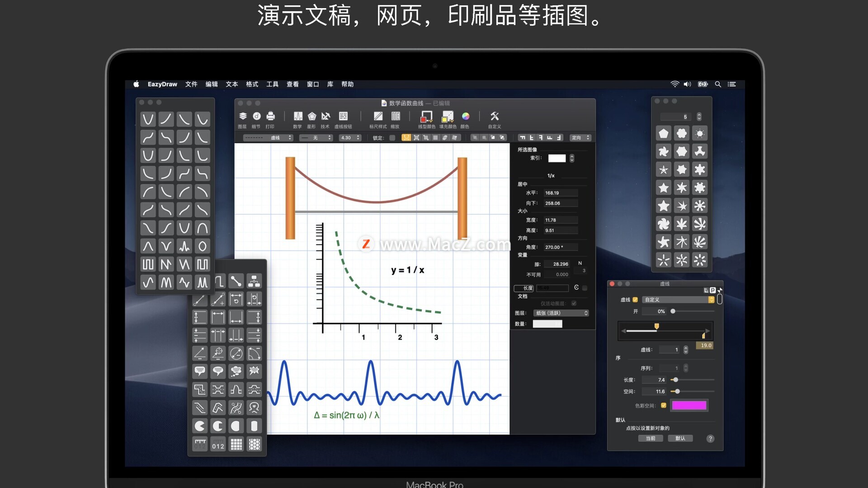Screen dimensions: 868x488
Task: Open the 图层 纸张(活跃) layer dropdown
Action: point(561,313)
